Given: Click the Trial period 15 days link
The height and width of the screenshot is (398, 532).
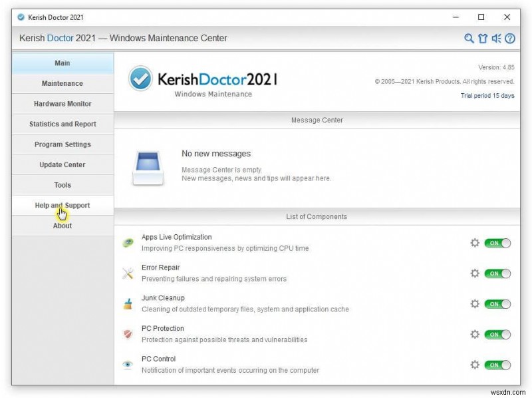Looking at the screenshot, I should point(487,96).
